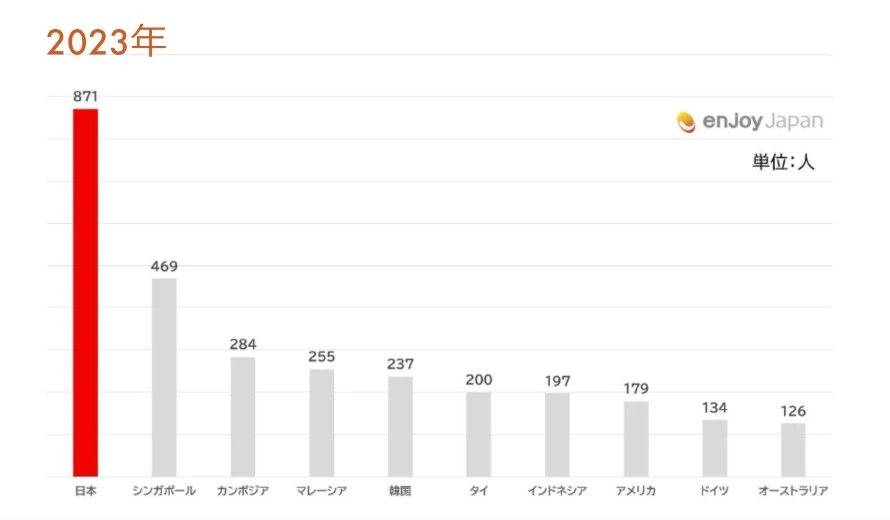Click the enJoy Japan logo icon
890x520 pixels.
[x=686, y=122]
